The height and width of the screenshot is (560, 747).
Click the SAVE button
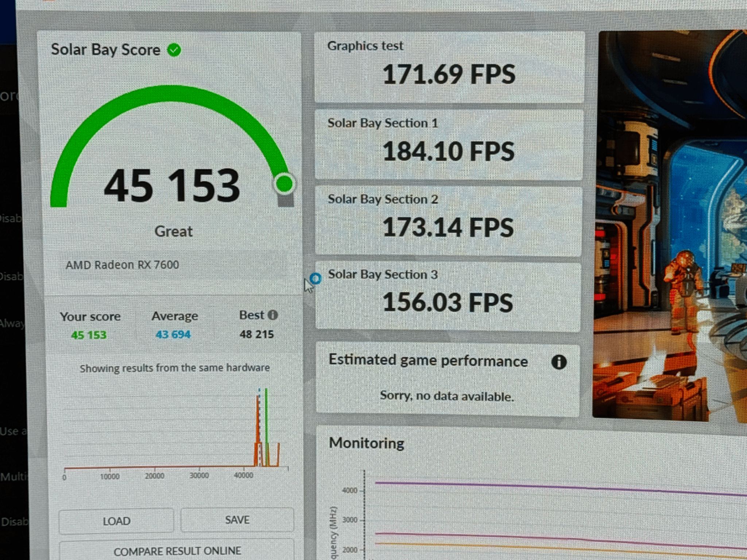coord(237,520)
